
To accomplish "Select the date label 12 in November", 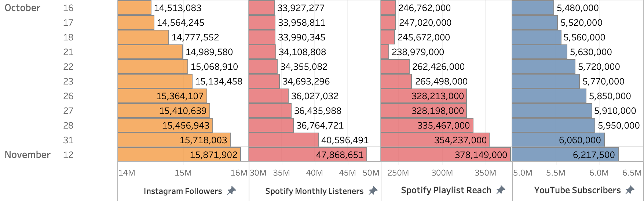I will tap(68, 155).
